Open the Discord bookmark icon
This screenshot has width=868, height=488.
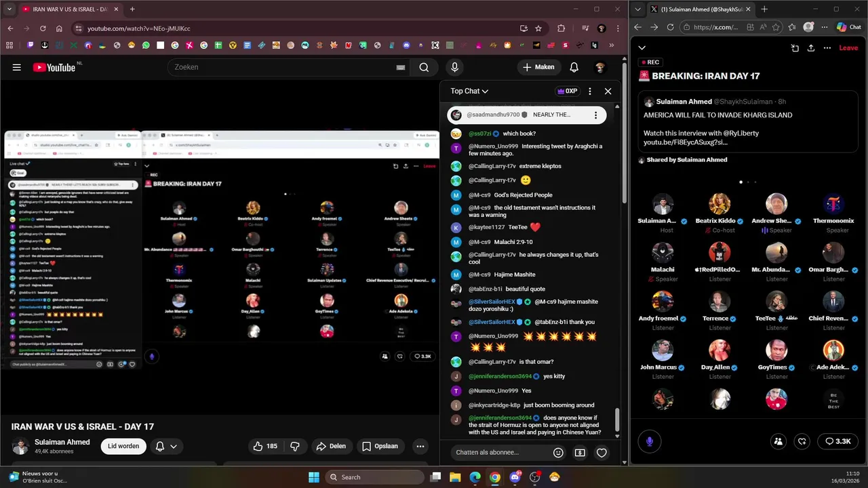(406, 45)
